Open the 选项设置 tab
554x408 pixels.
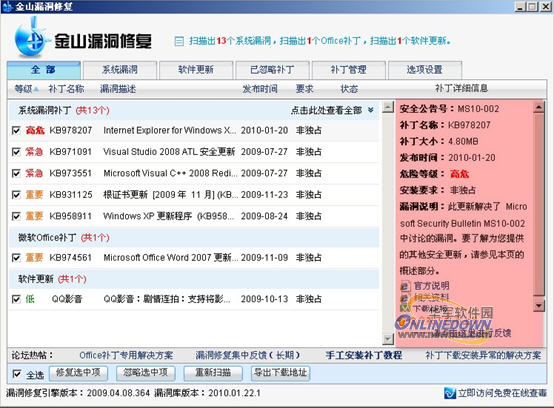point(425,70)
